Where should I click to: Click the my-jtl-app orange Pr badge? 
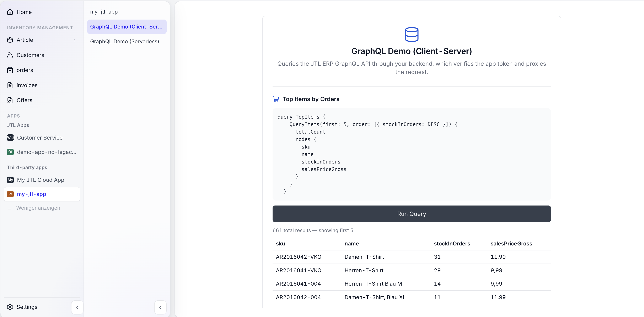(10, 194)
